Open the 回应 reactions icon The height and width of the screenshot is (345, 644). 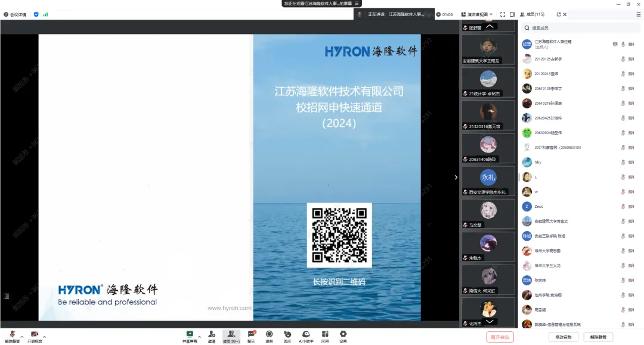pyautogui.click(x=287, y=337)
